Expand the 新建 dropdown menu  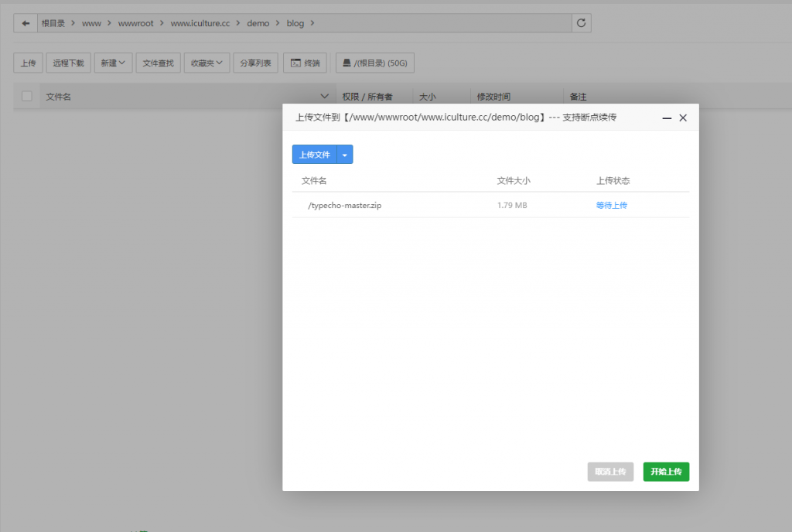tap(113, 63)
